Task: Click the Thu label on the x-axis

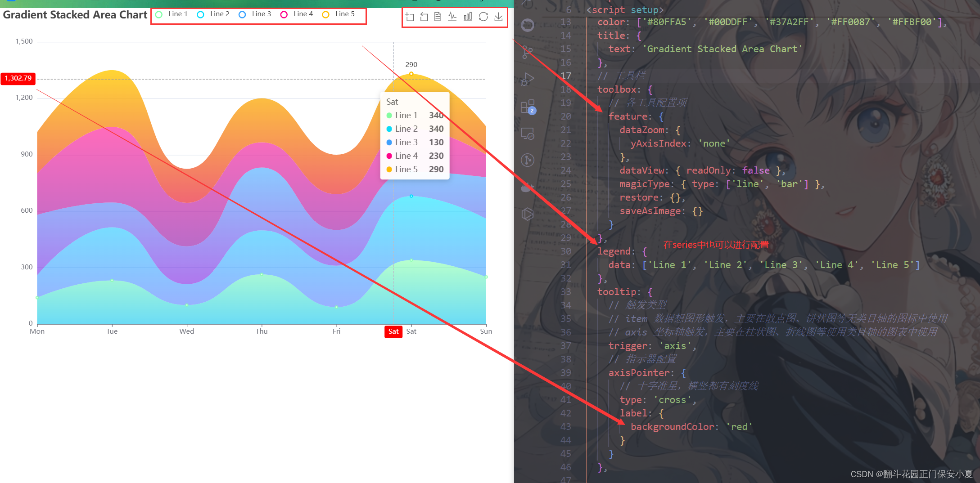Action: tap(262, 331)
